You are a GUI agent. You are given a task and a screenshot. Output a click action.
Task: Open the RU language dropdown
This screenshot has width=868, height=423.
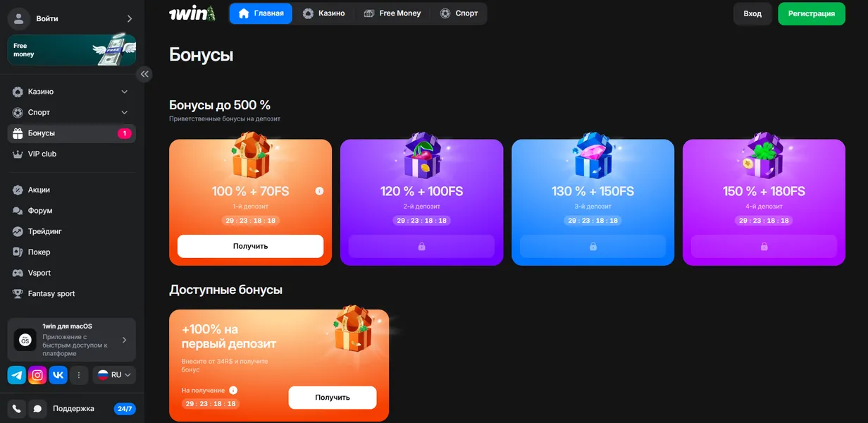114,375
